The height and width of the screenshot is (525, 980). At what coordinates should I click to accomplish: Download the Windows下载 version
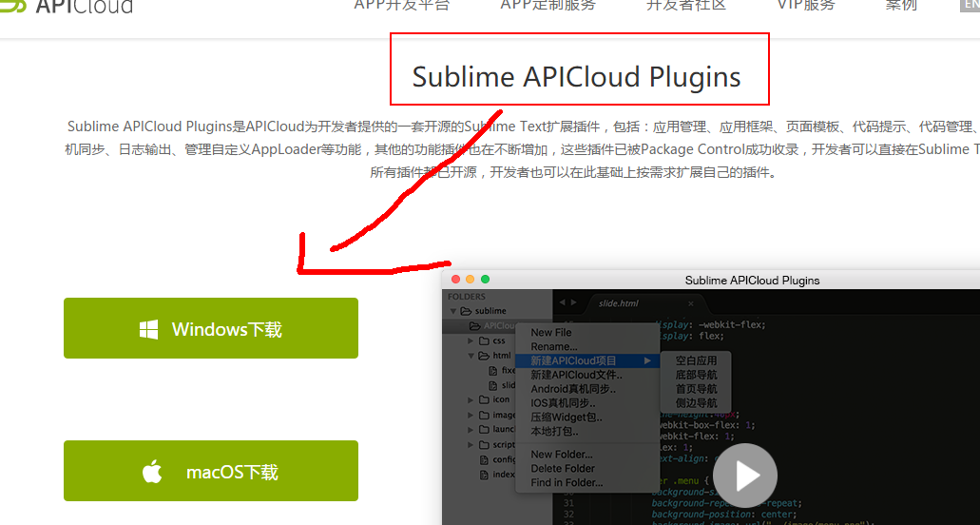211,329
